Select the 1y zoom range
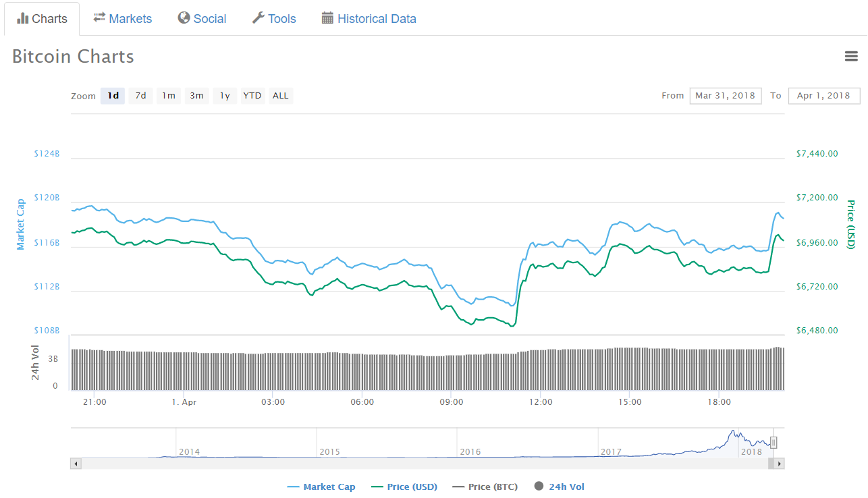Viewport: 868px width, 498px height. [x=225, y=96]
